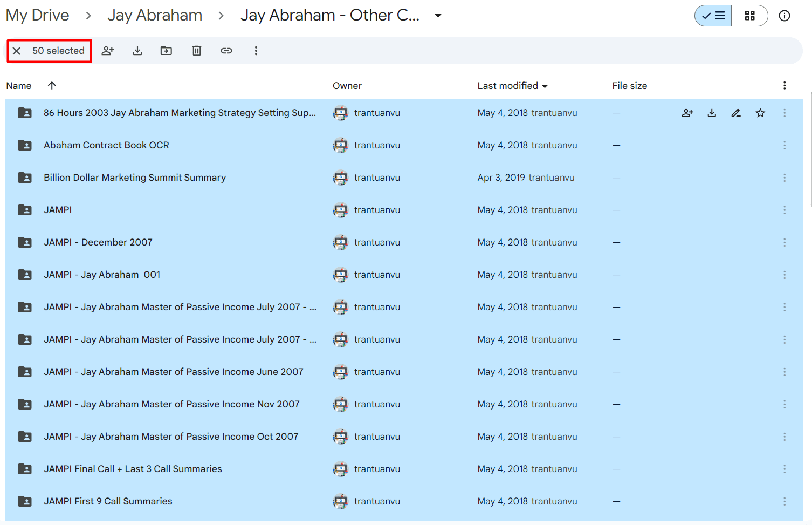Select JAMPI - Jay Abraham 001 folder
This screenshot has height=525, width=812.
pos(404,275)
